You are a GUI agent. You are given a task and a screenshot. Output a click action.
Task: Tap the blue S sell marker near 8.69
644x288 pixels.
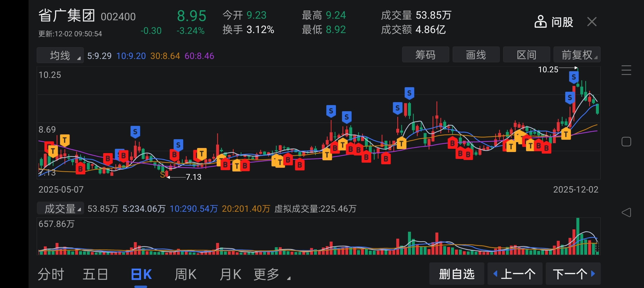coord(135,132)
